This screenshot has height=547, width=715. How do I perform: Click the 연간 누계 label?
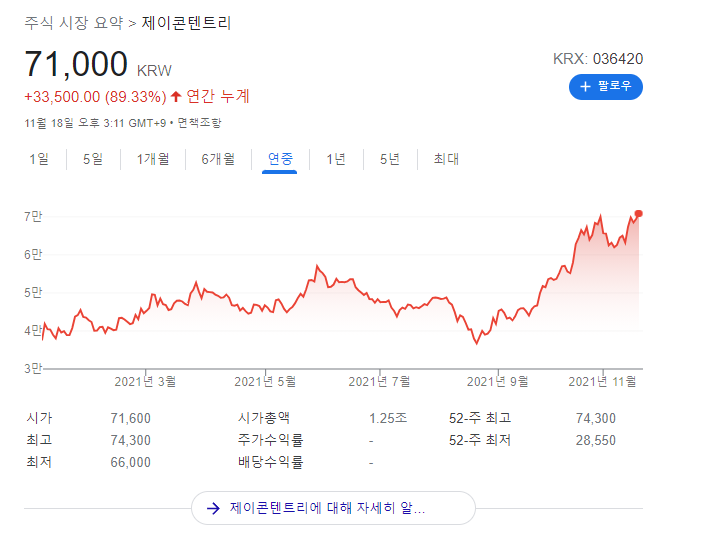pos(218,96)
